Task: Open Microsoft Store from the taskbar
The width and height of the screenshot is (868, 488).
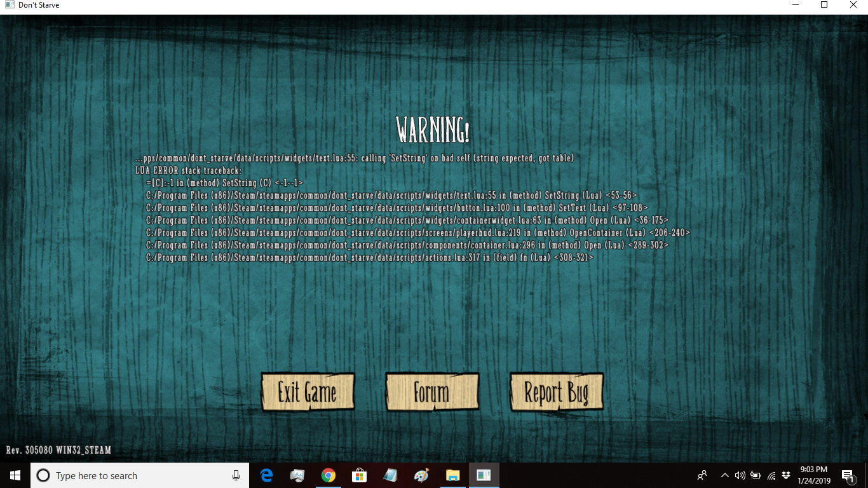Action: coord(359,475)
